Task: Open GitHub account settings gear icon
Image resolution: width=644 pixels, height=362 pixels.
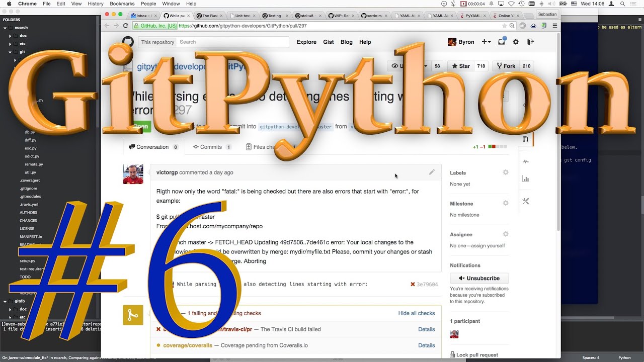Action: tap(516, 42)
